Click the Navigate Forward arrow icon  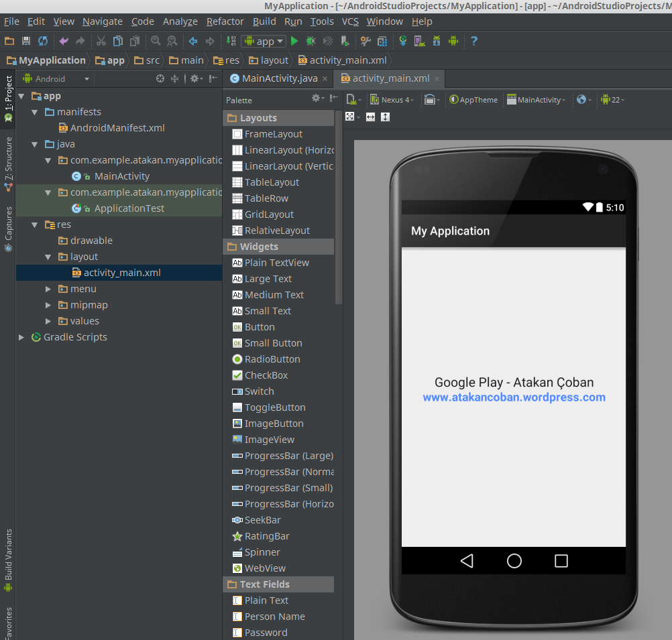coord(210,41)
